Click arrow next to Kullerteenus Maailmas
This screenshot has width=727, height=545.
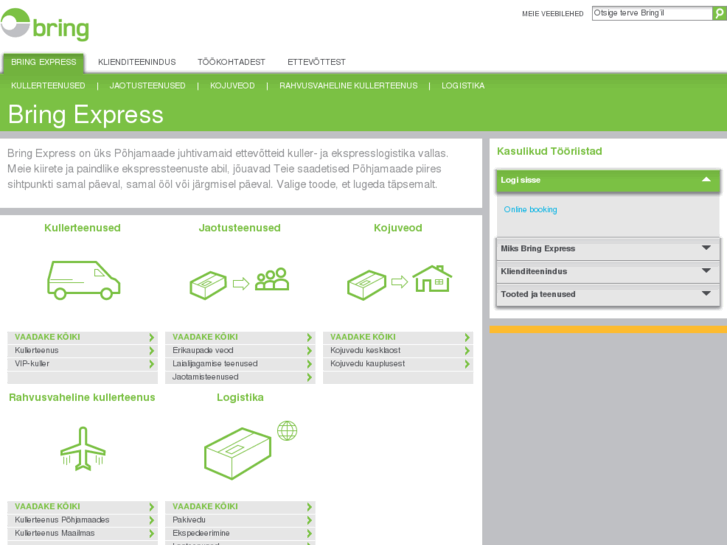click(x=151, y=533)
